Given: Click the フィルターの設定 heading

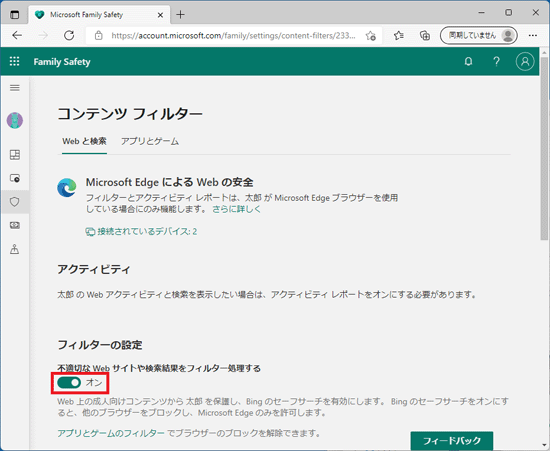Looking at the screenshot, I should (x=100, y=345).
